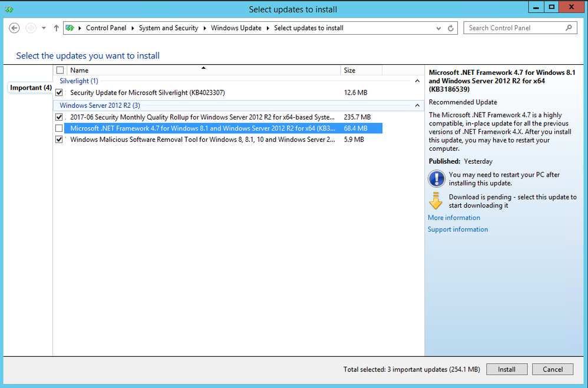Click the search magnifier icon
588x388 pixels.
click(x=569, y=28)
